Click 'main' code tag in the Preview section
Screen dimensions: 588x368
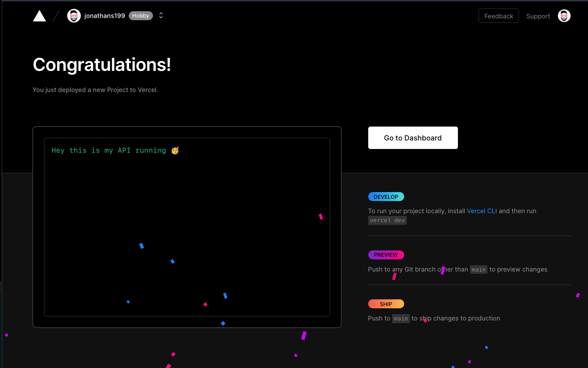(479, 270)
